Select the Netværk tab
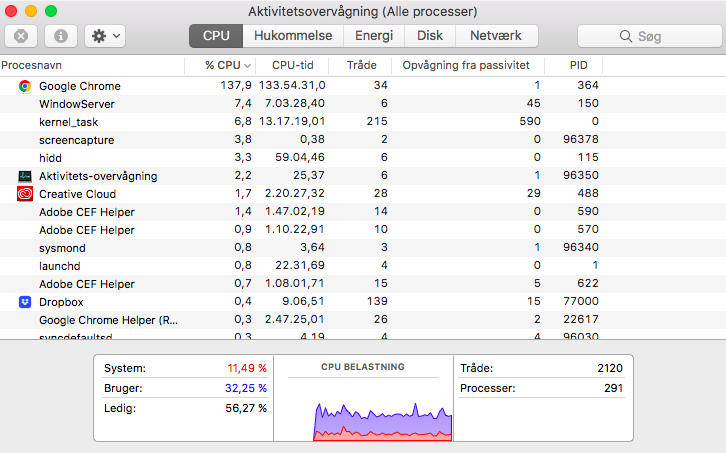This screenshot has height=453, width=726. (496, 36)
